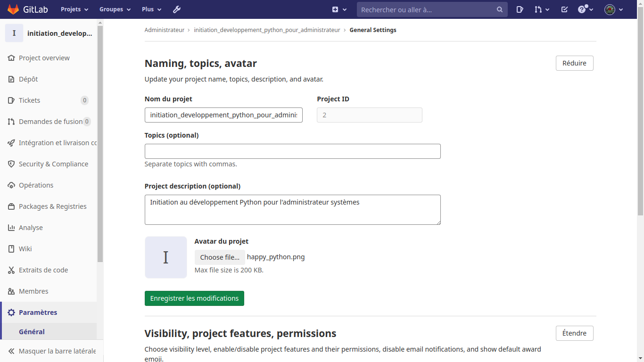This screenshot has height=362, width=644.
Task: Expand the Groupes dropdown menu
Action: (x=115, y=9)
